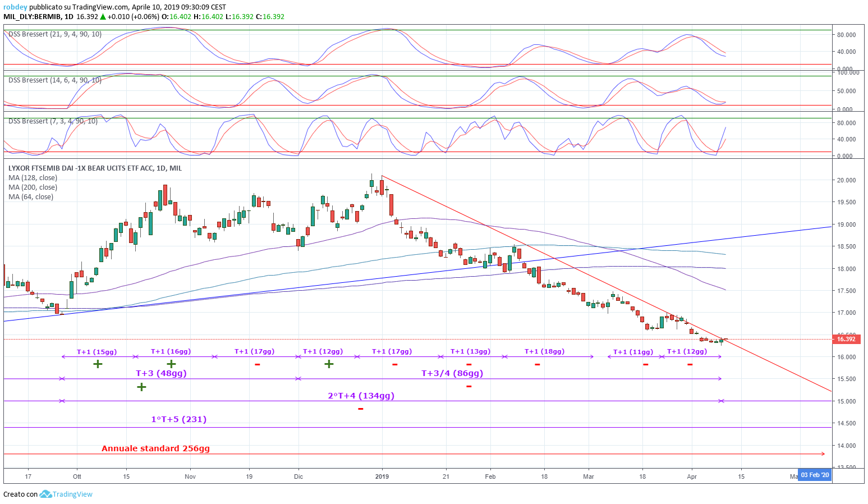Screen dimensions: 868x504
Task: Select the DSS Bressert (7, 3, 4, 90, 10) label
Action: pyautogui.click(x=53, y=121)
